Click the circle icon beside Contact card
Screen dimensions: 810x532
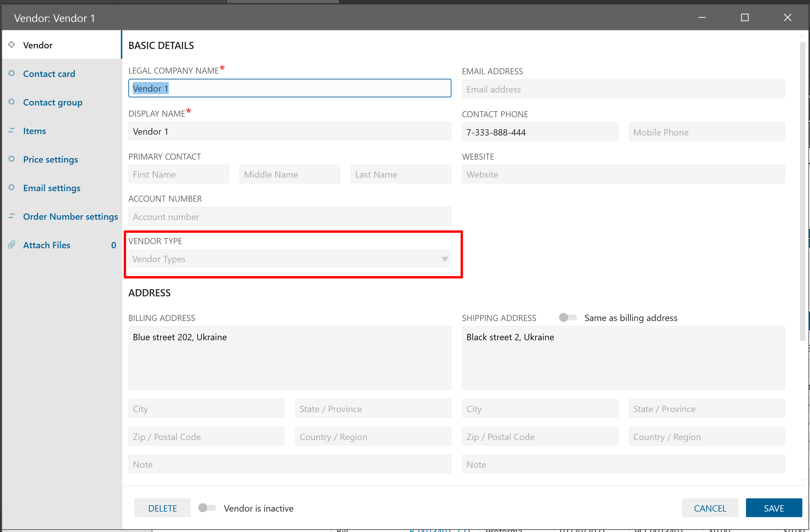coord(11,73)
